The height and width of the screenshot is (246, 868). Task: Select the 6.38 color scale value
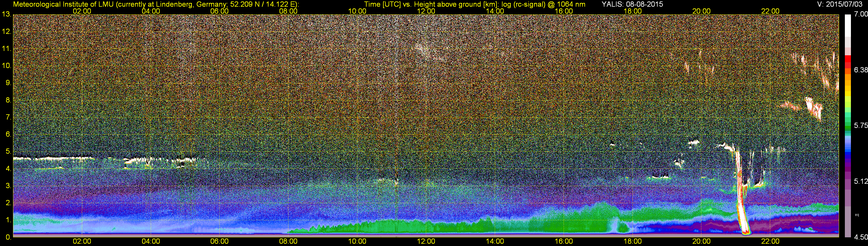point(860,70)
